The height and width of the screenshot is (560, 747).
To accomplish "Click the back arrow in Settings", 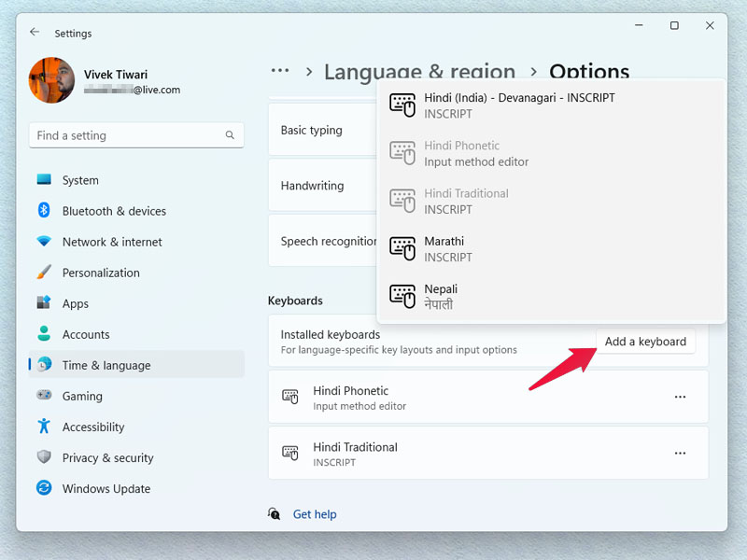I will 35,33.
